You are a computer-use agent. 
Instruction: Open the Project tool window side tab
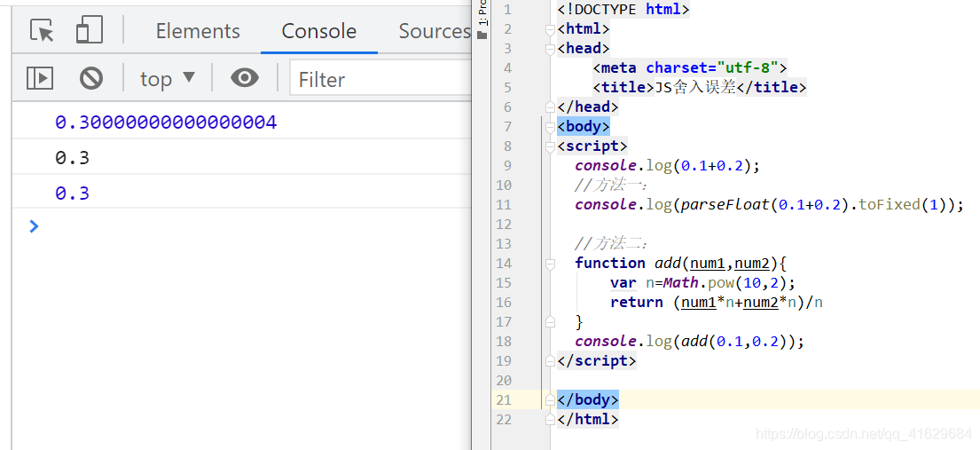pyautogui.click(x=482, y=20)
